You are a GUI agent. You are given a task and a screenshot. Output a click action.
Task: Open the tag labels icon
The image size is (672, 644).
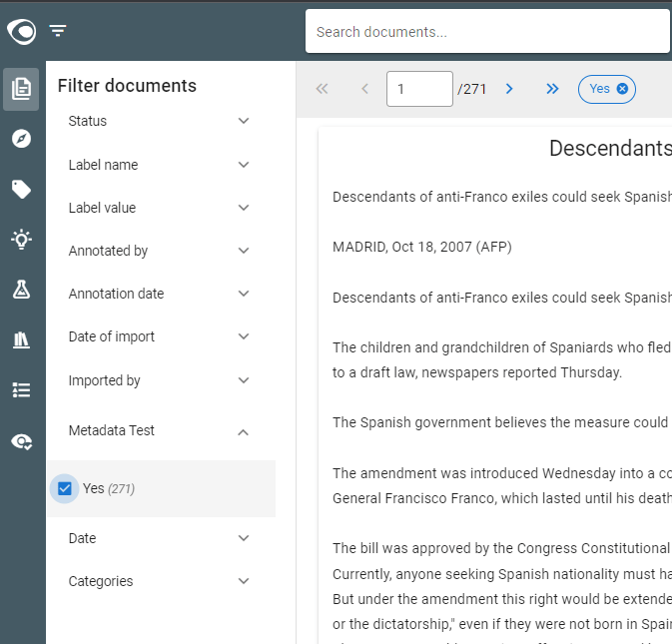21,189
